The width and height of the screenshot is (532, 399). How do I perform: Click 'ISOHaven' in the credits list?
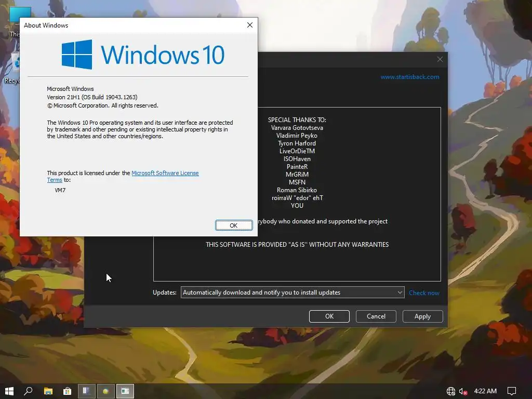click(x=297, y=159)
